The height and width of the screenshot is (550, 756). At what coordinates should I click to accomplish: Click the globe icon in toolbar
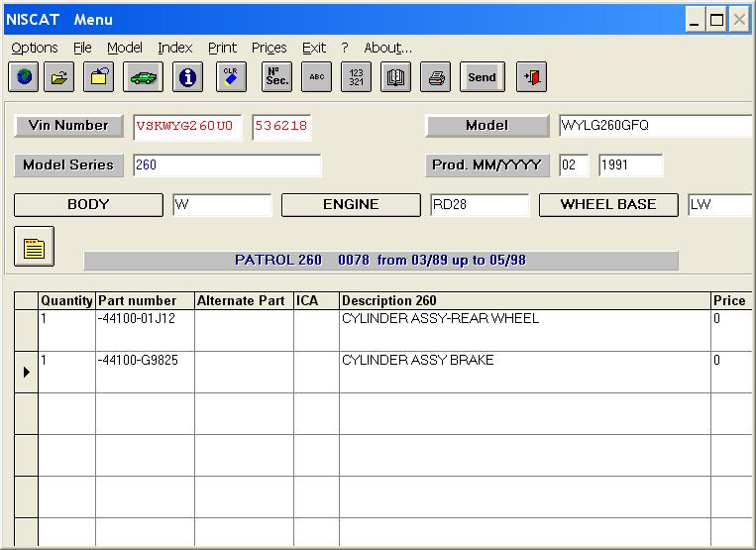tap(24, 76)
